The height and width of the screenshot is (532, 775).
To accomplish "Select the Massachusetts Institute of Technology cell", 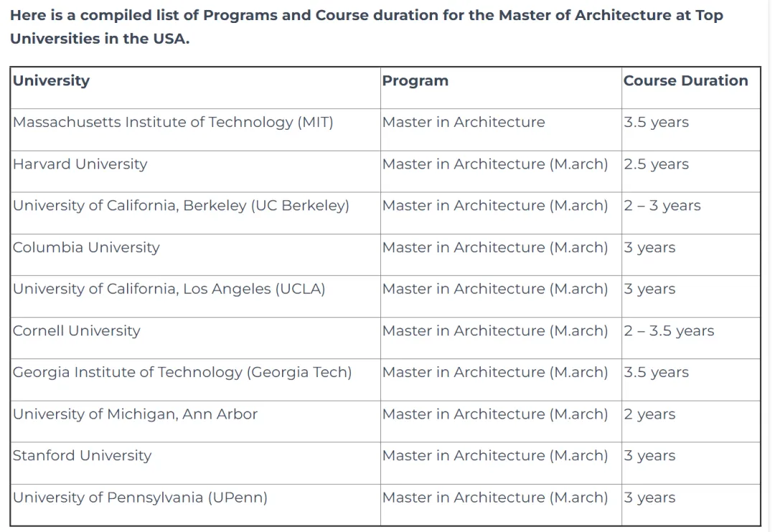I will [173, 123].
